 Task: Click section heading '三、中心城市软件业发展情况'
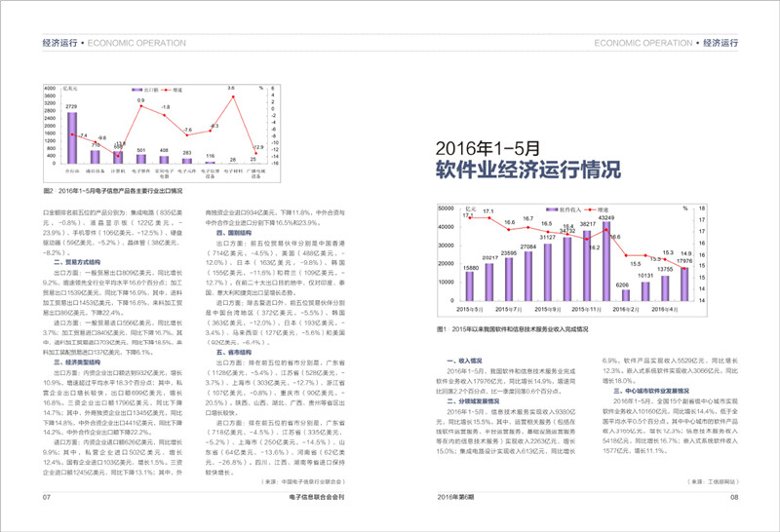coord(651,391)
